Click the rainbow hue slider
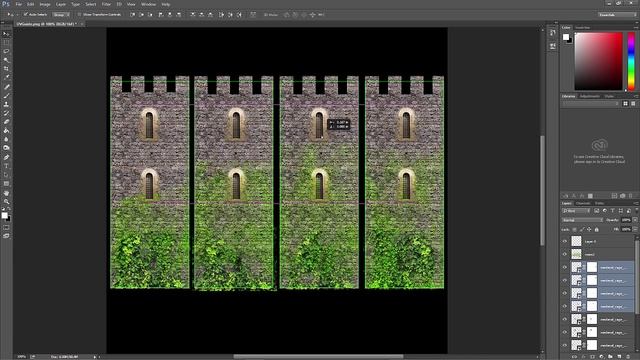Viewport: 640px width, 360px height. (x=631, y=61)
